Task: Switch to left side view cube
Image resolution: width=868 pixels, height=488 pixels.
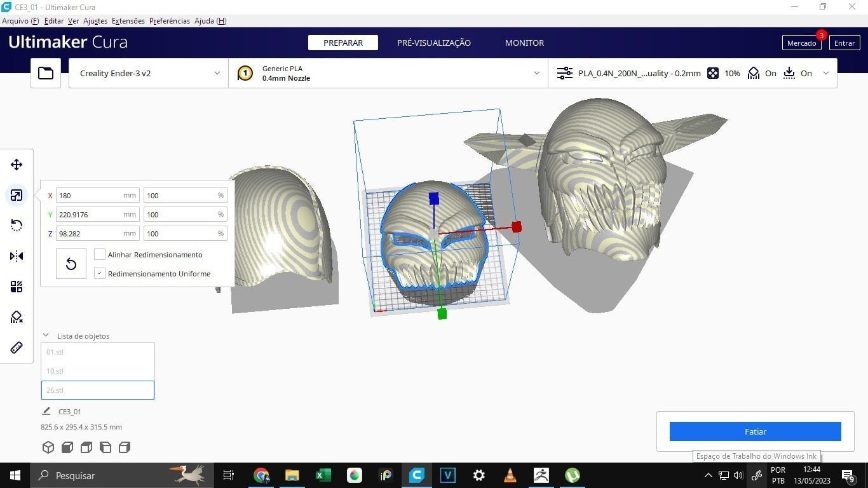Action: (x=105, y=447)
